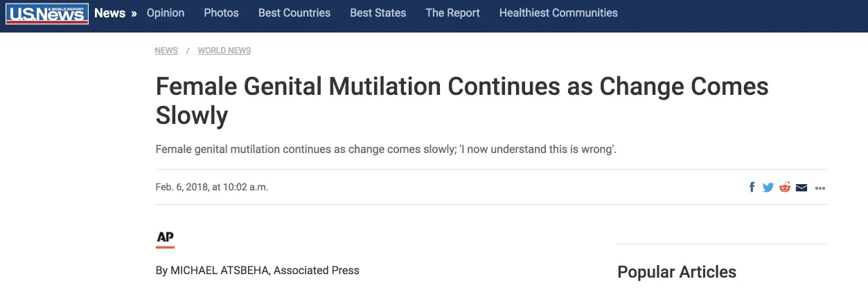Click the Michael Atsbeha author byline
Viewport: 868px width, 288px height.
click(x=257, y=270)
